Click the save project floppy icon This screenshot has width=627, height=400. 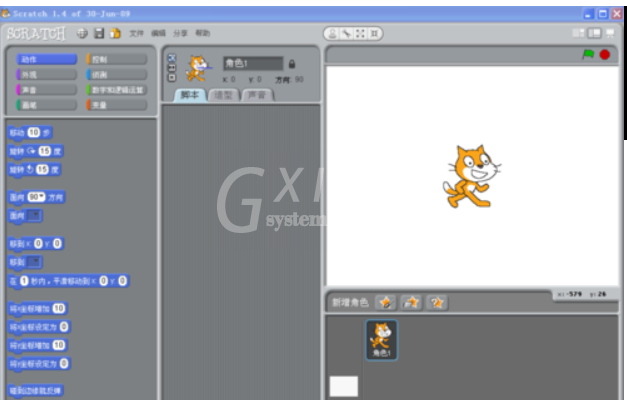(99, 33)
